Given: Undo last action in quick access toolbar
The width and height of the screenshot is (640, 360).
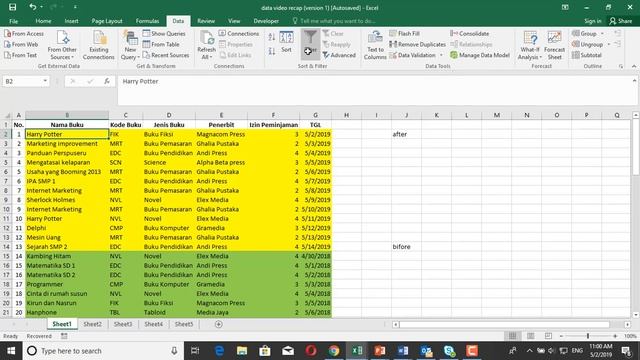Looking at the screenshot, I should [x=33, y=7].
